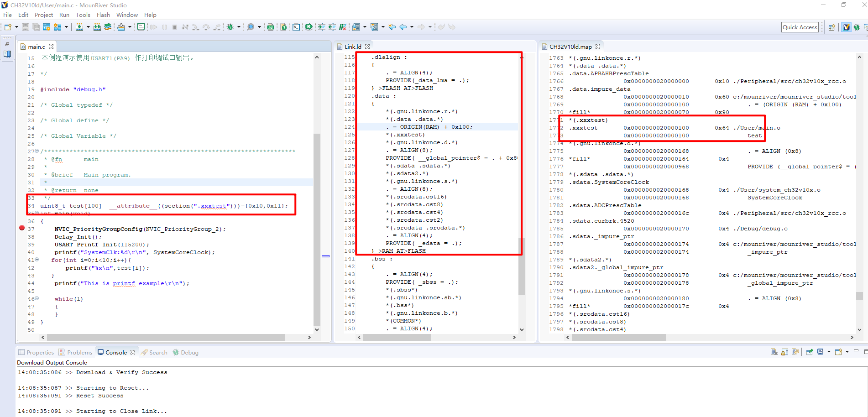Toggle the breakpoint at line 37

[x=21, y=228]
